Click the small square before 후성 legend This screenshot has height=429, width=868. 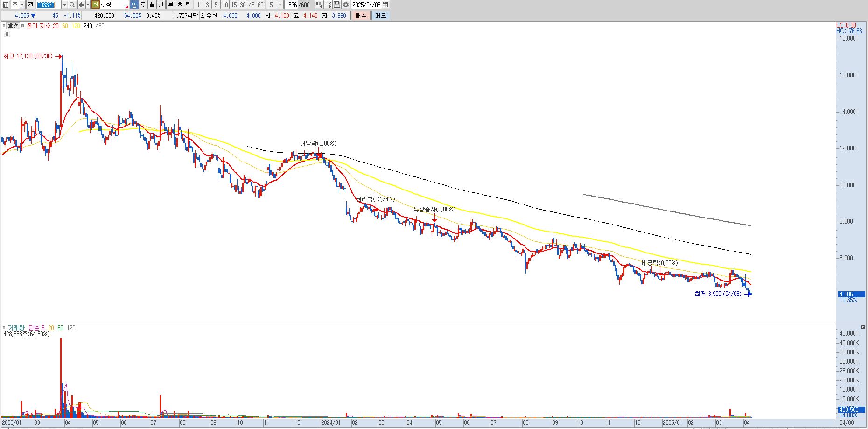(x=4, y=26)
